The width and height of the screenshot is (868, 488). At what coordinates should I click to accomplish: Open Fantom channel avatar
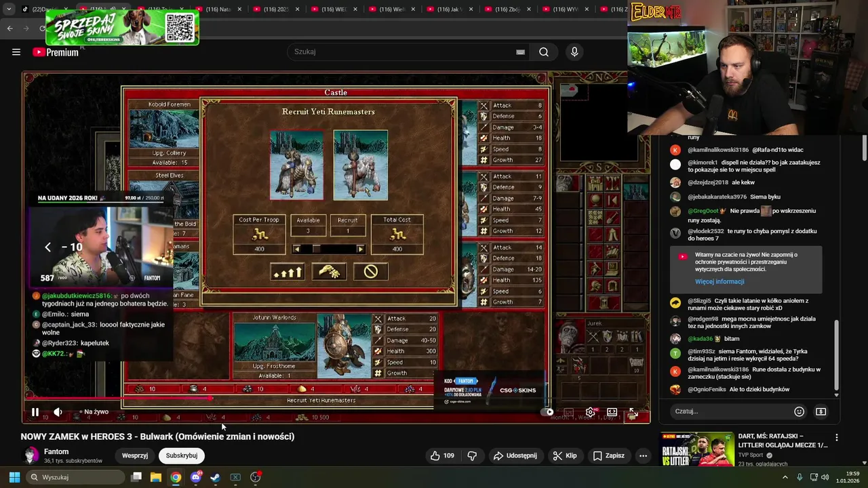click(31, 455)
